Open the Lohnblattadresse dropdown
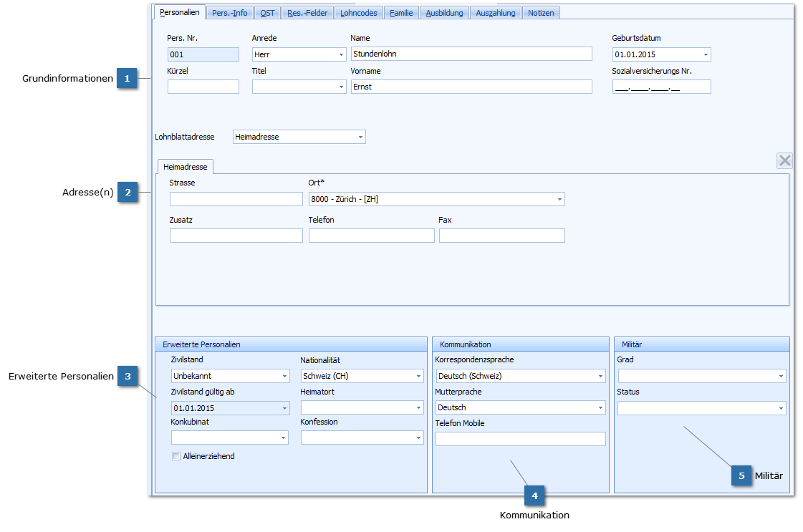Viewport: 803px width, 532px height. 360,137
